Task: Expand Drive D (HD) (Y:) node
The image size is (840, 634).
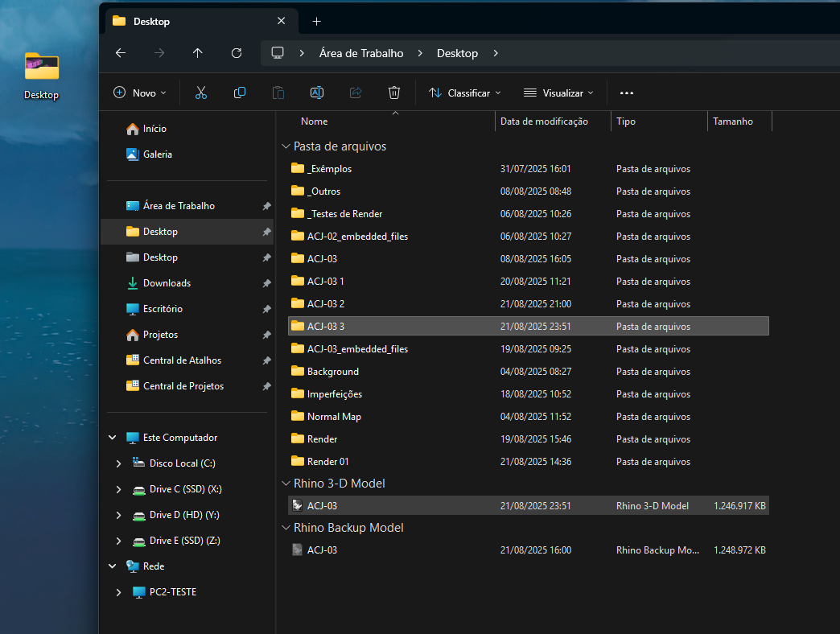Action: coord(118,515)
